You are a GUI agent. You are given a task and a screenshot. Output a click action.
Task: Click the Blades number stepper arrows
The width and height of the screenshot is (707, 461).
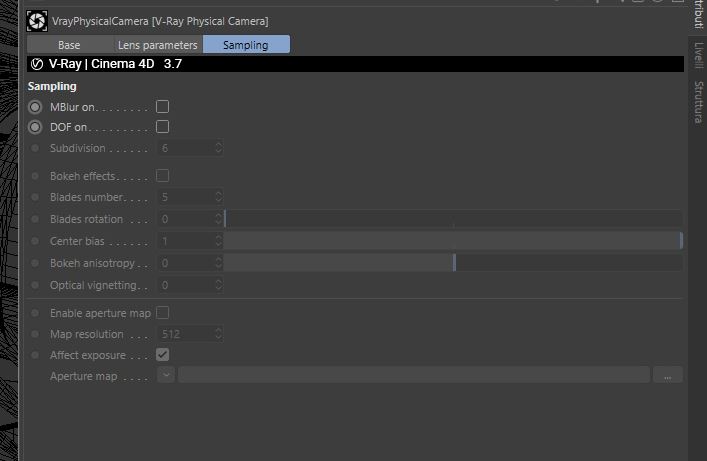(219, 197)
